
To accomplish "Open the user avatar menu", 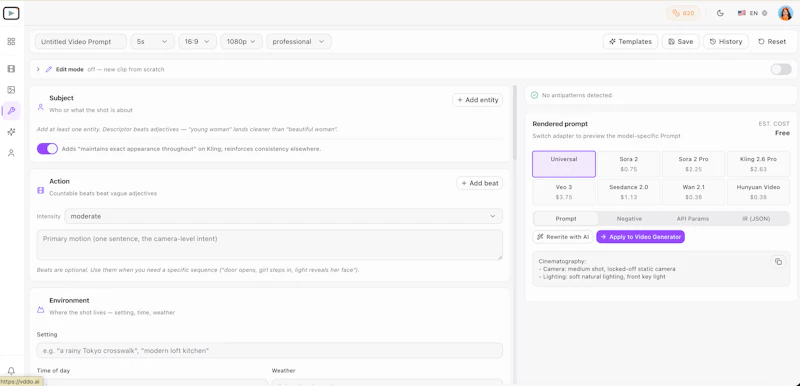I will (x=785, y=13).
